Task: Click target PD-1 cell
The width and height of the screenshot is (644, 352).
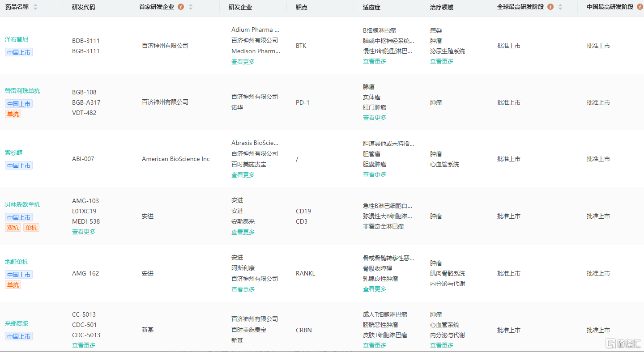Action: (303, 102)
